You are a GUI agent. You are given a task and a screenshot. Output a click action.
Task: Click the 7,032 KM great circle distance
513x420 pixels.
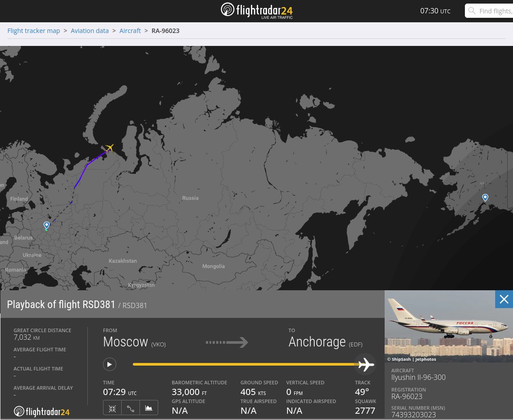26,337
